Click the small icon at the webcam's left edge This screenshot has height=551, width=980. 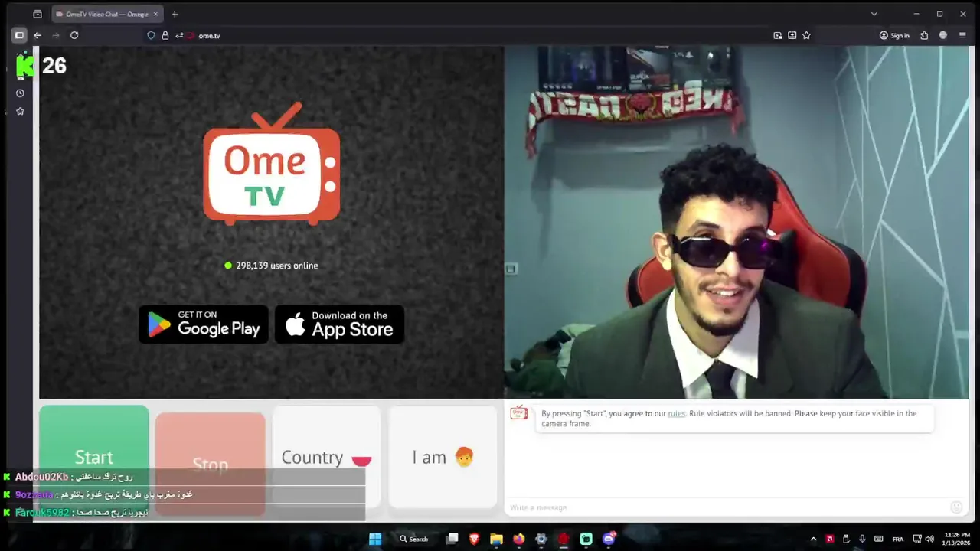click(511, 269)
